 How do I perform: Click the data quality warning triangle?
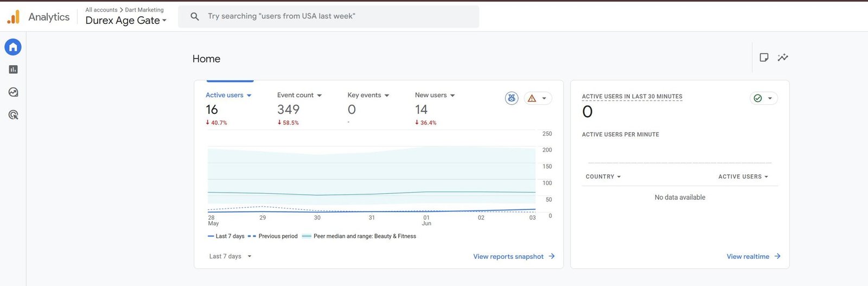click(532, 98)
